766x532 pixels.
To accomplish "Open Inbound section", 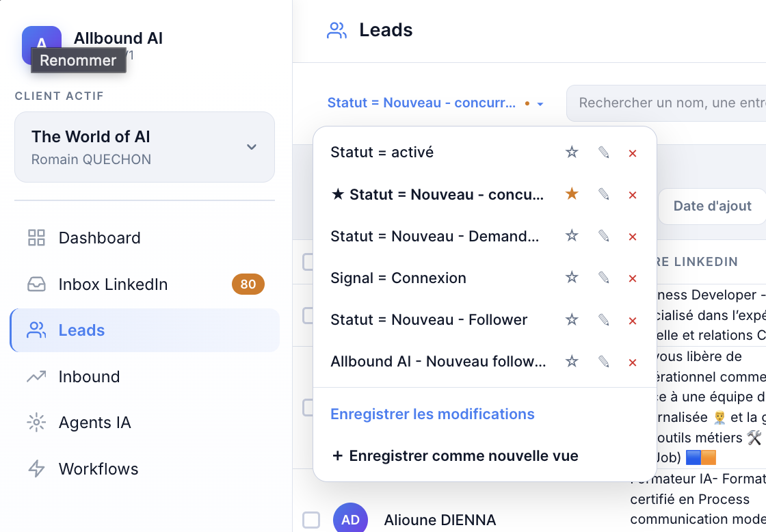I will point(144,377).
